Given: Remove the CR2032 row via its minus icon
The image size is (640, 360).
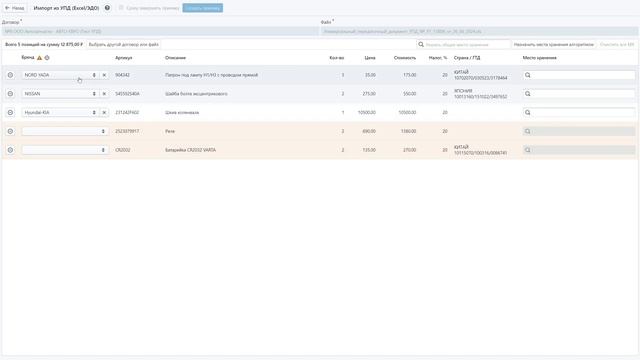Looking at the screenshot, I should (x=10, y=150).
